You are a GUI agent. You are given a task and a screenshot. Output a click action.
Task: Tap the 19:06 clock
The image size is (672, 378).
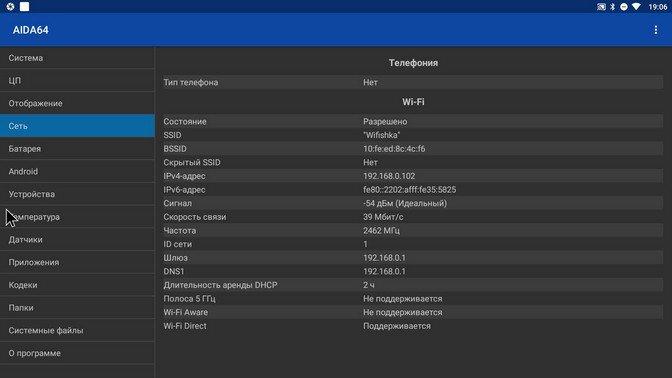[x=657, y=7]
